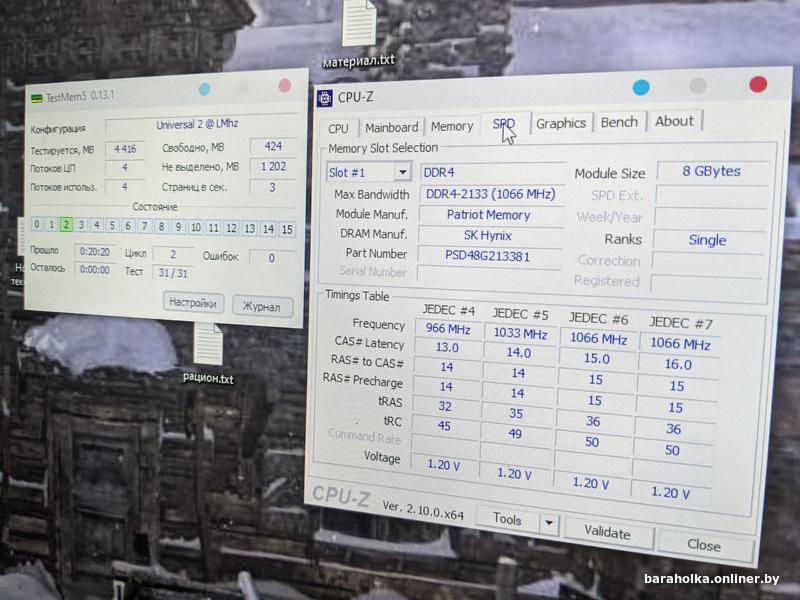800x600 pixels.
Task: Expand the Tools button dropdown arrow
Action: click(x=548, y=522)
